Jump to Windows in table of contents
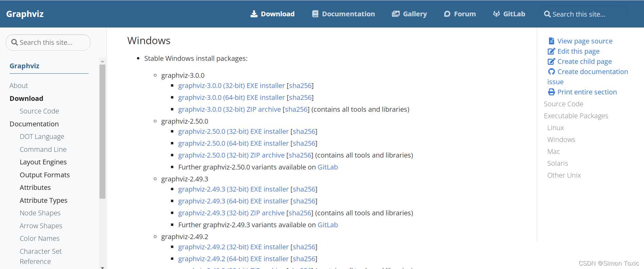The width and height of the screenshot is (644, 269). pos(561,140)
